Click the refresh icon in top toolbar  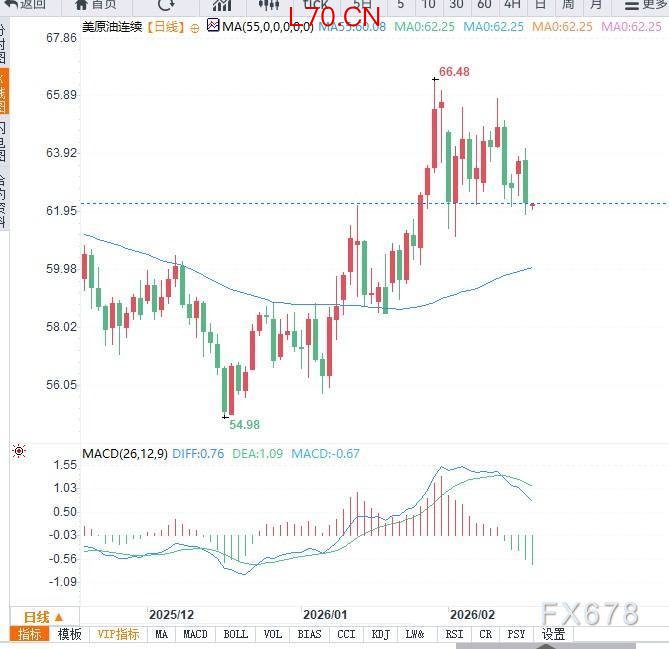[x=165, y=5]
